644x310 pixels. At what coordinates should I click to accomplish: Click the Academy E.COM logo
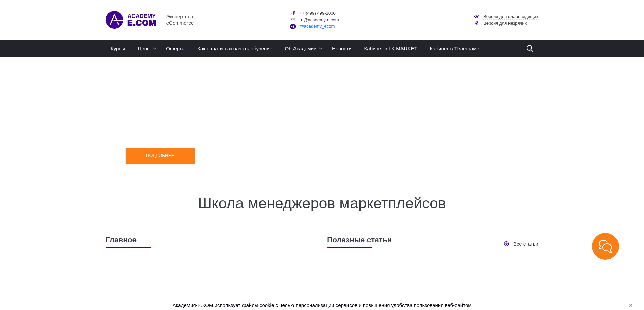[x=130, y=20]
